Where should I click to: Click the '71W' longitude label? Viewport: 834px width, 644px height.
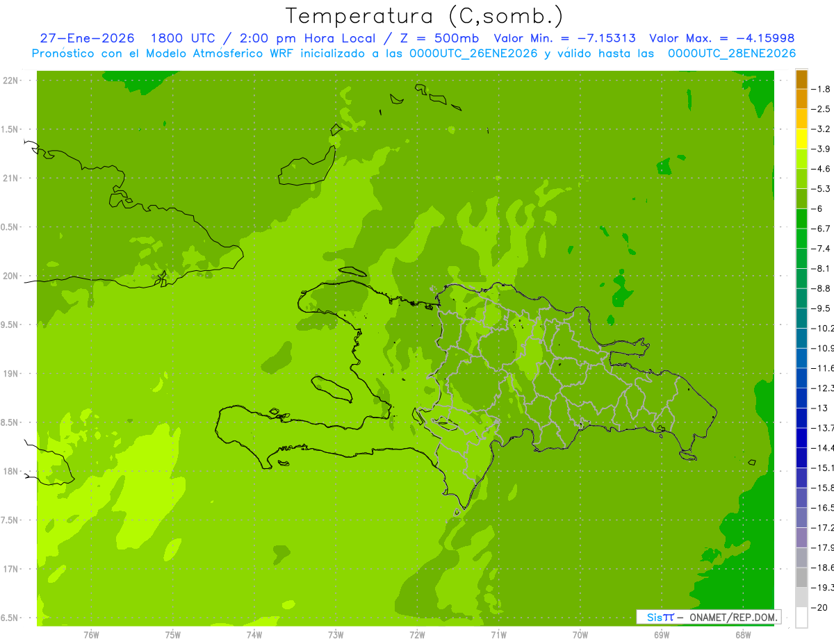click(498, 634)
